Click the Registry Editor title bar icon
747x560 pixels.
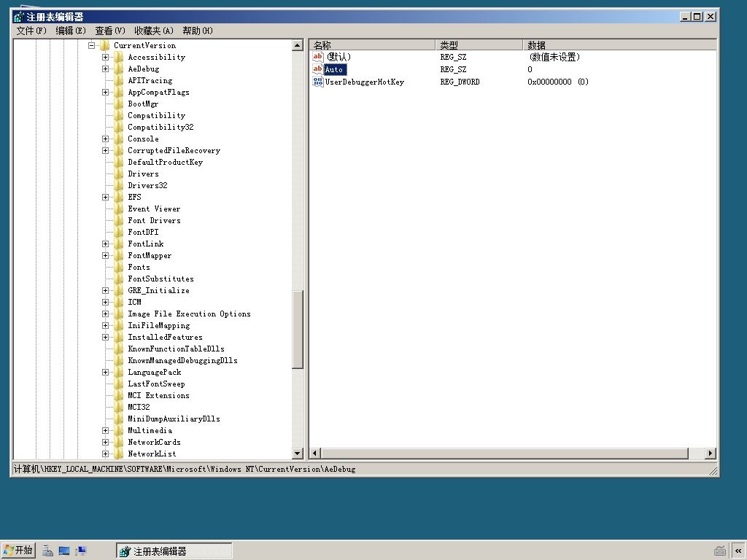tap(18, 17)
